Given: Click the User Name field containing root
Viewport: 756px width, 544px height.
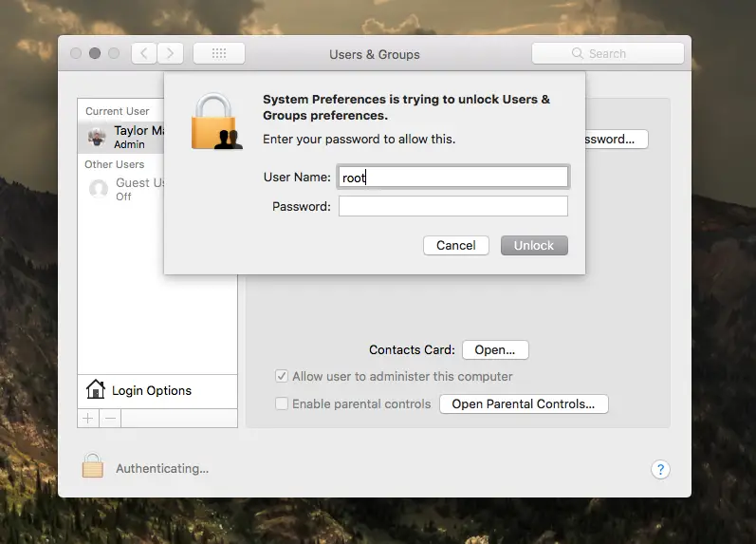Looking at the screenshot, I should 453,178.
